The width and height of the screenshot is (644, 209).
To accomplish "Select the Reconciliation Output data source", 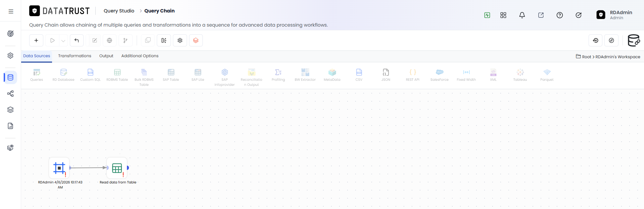I will coord(251,77).
